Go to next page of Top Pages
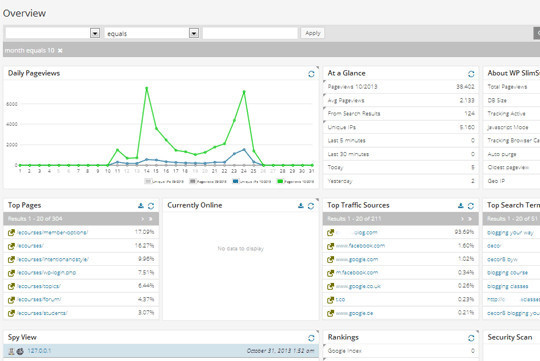This screenshot has height=361, width=540. pyautogui.click(x=143, y=219)
